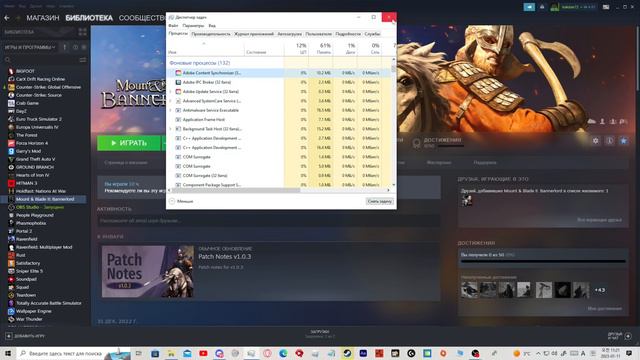Expand Antimalware Service Executable row

(171, 110)
